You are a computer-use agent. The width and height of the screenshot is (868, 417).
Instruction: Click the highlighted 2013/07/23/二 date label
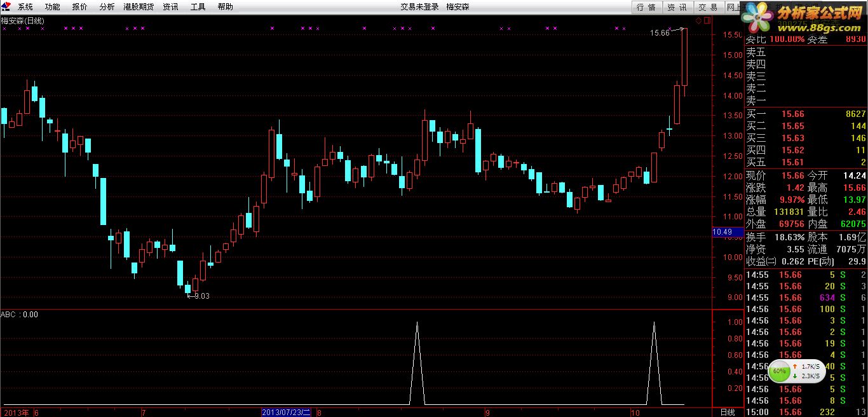click(286, 413)
